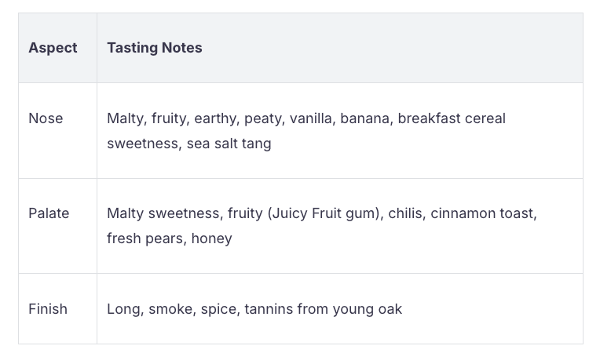Image resolution: width=600 pixels, height=364 pixels.
Task: Click the Aspect column header
Action: point(53,48)
